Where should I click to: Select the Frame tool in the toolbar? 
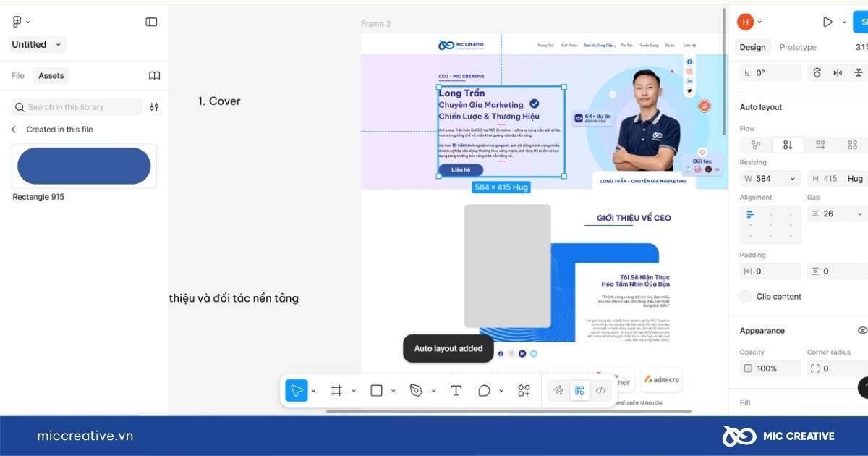click(336, 391)
